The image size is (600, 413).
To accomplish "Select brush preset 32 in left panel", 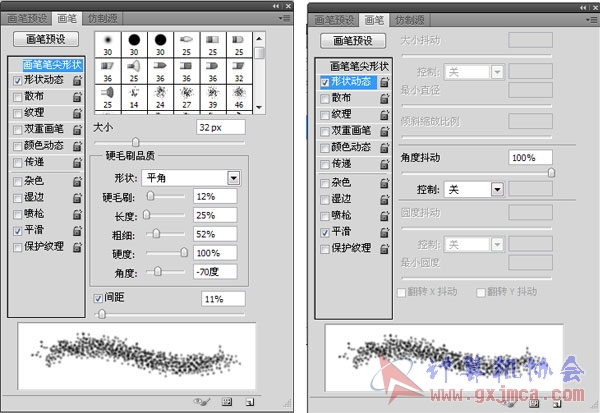I will click(239, 71).
